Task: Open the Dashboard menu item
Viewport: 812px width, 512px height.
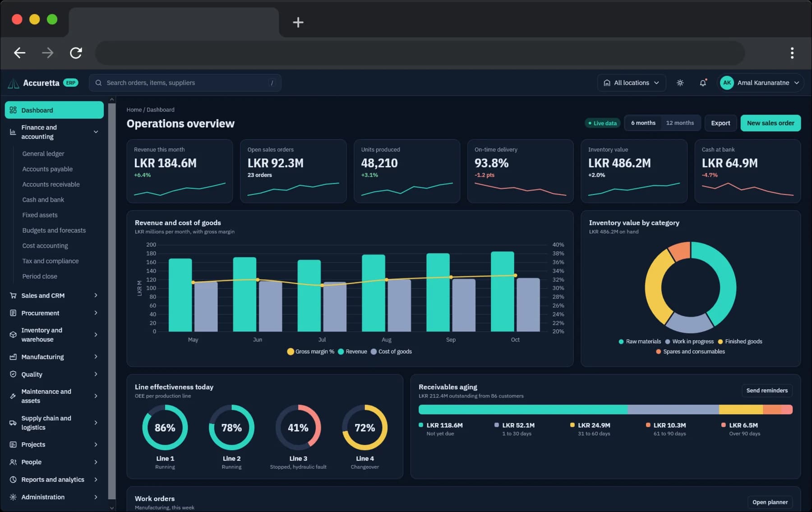Action: pyautogui.click(x=54, y=110)
